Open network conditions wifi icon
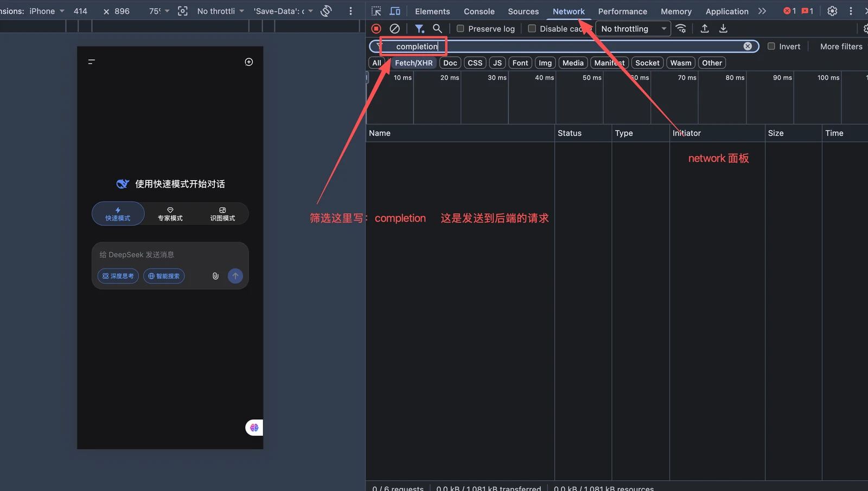868x491 pixels. pyautogui.click(x=681, y=29)
